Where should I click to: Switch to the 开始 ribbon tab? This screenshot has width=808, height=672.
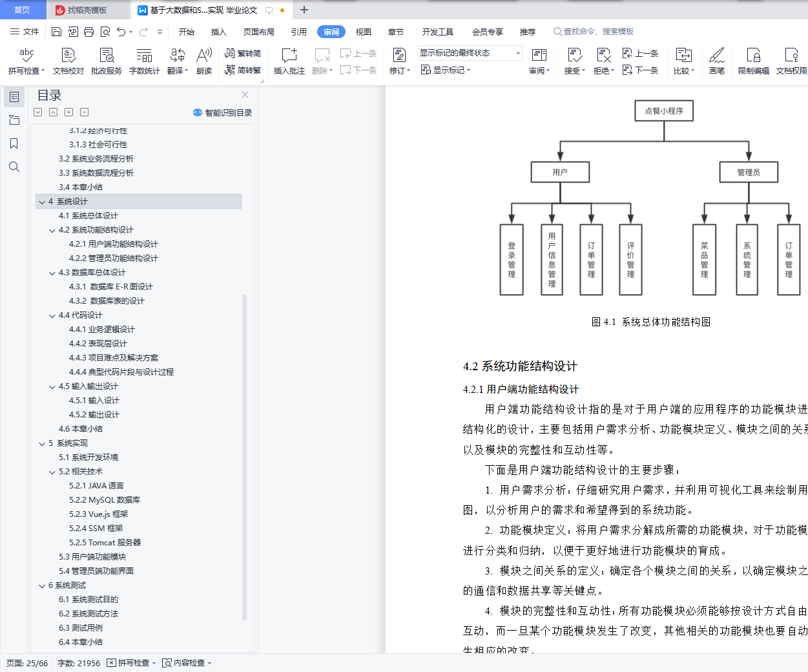(x=187, y=32)
